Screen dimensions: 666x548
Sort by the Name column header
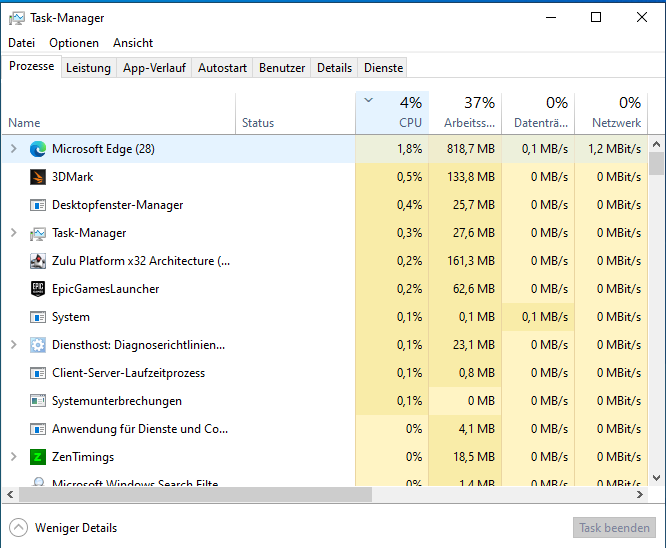click(x=119, y=113)
